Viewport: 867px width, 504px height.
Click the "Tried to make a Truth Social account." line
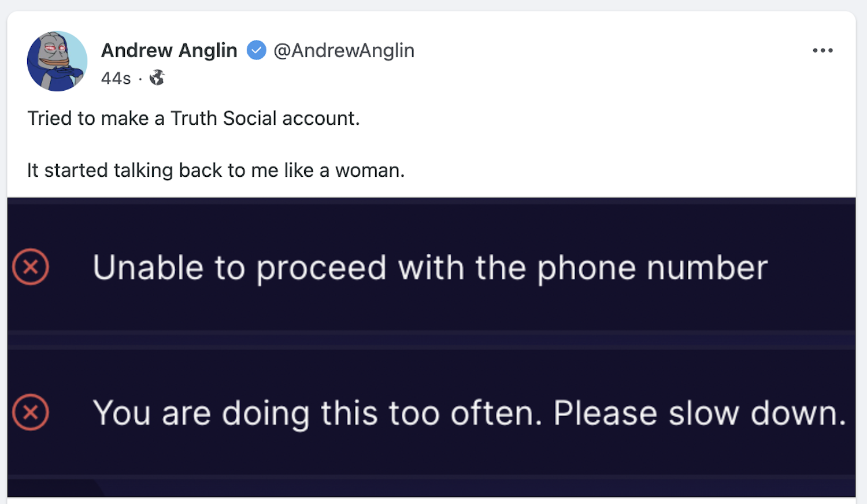pos(194,118)
